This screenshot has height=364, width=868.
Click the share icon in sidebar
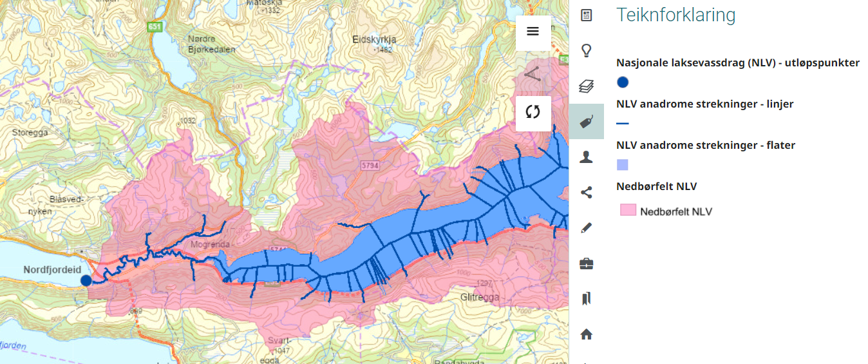point(586,192)
